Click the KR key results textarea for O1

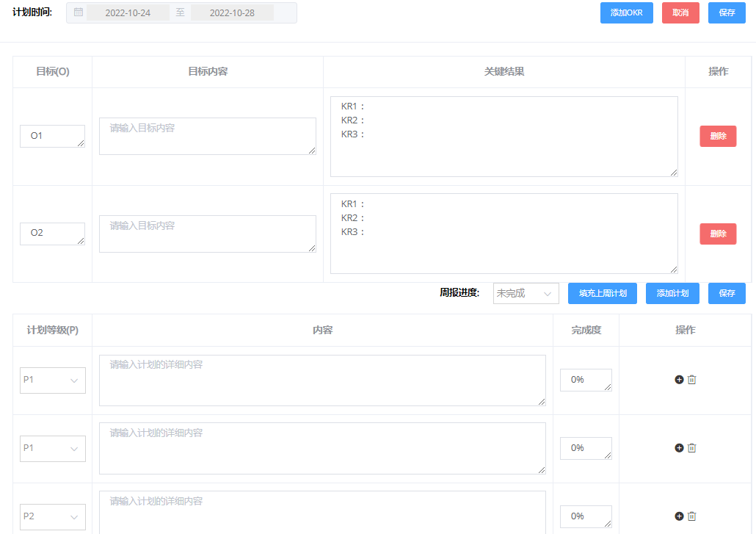[504, 137]
